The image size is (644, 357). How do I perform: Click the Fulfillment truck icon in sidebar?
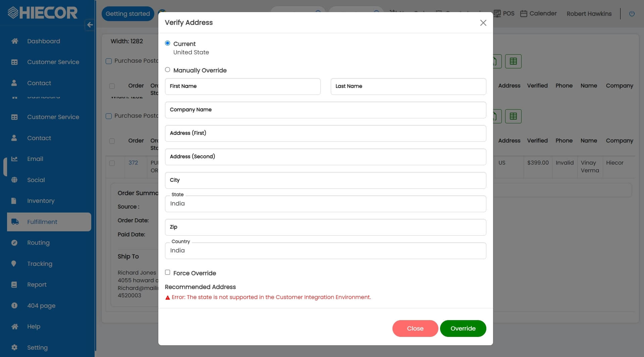tap(15, 222)
